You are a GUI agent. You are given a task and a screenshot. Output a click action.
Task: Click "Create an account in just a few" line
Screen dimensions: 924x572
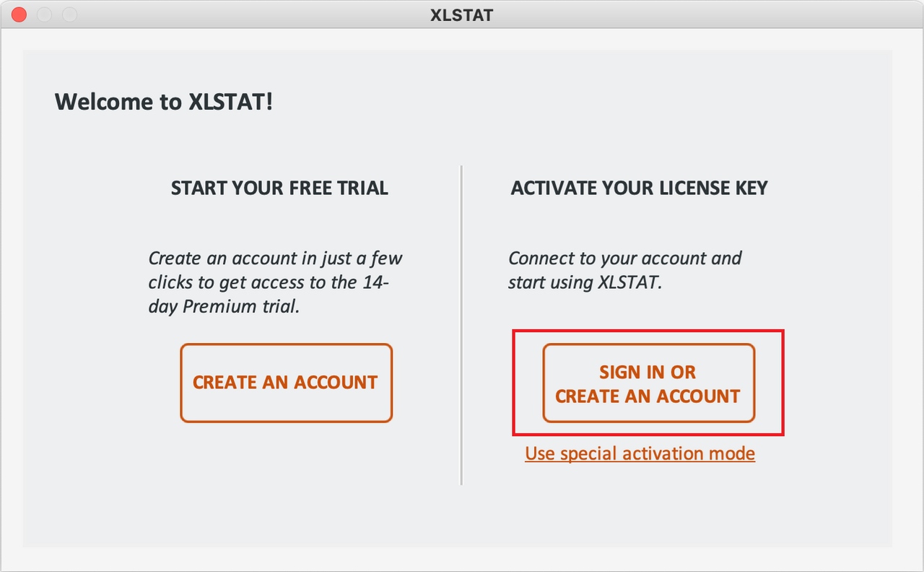(x=275, y=258)
